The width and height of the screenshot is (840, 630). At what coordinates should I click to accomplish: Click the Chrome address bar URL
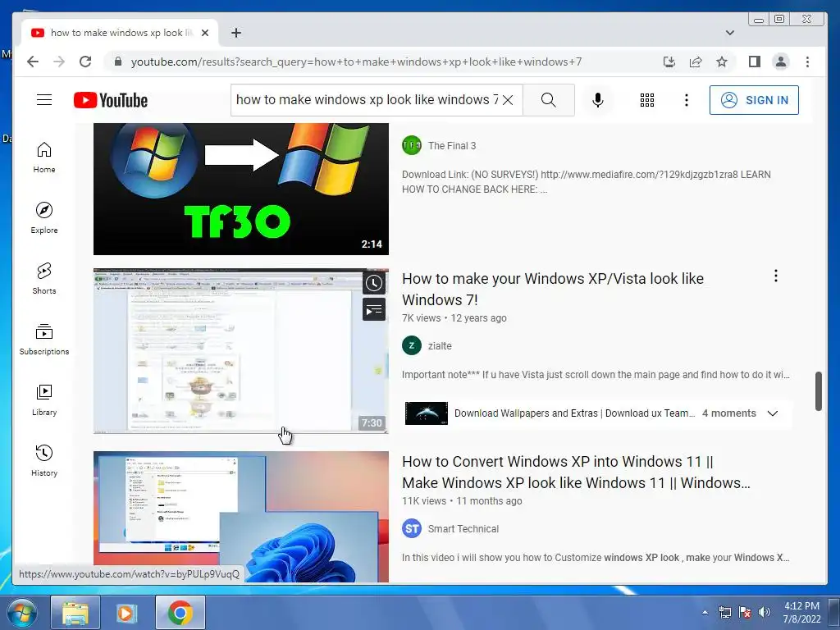tap(356, 62)
